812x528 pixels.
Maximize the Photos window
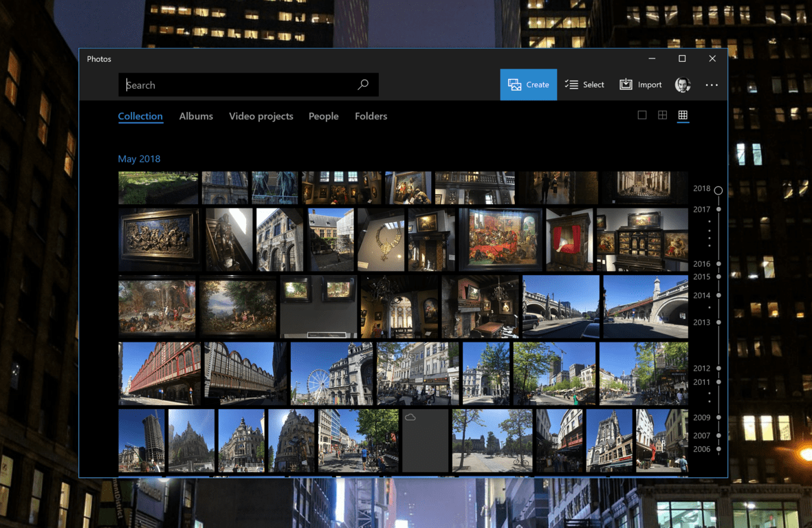(682, 58)
